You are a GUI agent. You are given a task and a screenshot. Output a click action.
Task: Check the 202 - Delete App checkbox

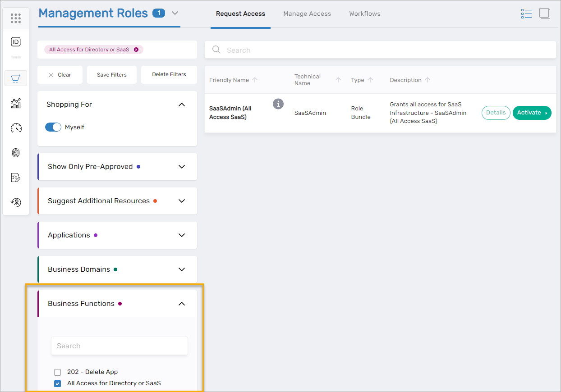click(x=57, y=372)
